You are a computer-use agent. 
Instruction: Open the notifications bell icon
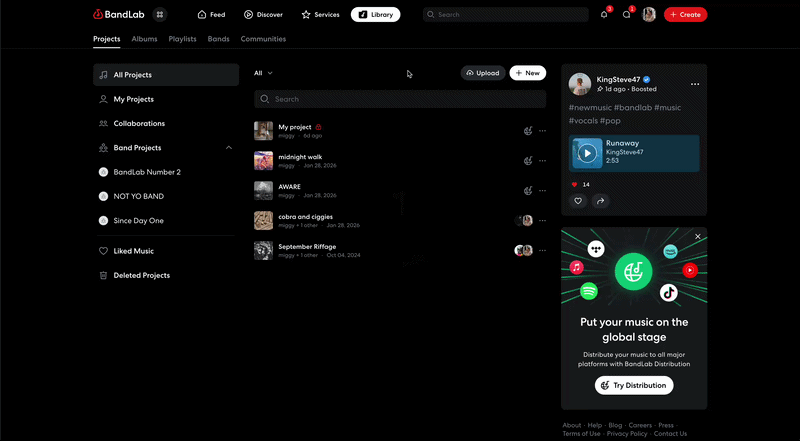coord(604,15)
